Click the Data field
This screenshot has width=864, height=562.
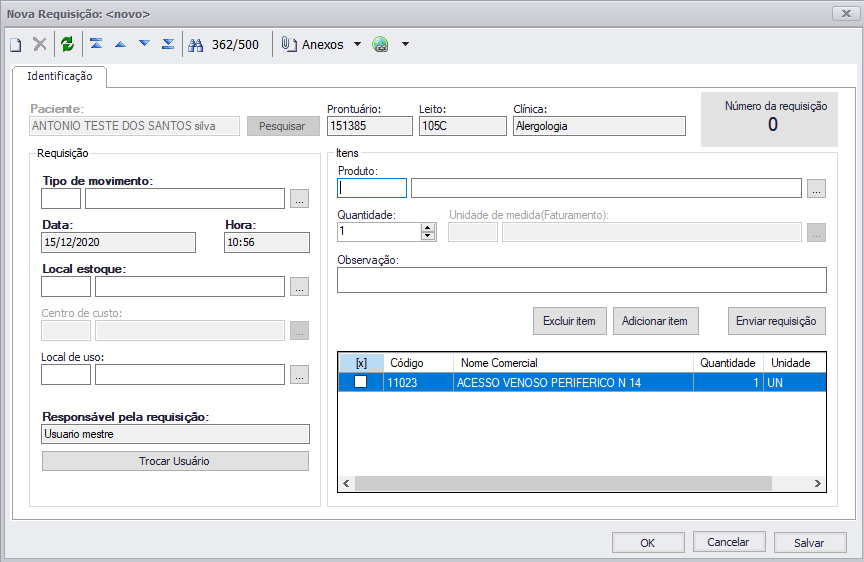coord(118,242)
